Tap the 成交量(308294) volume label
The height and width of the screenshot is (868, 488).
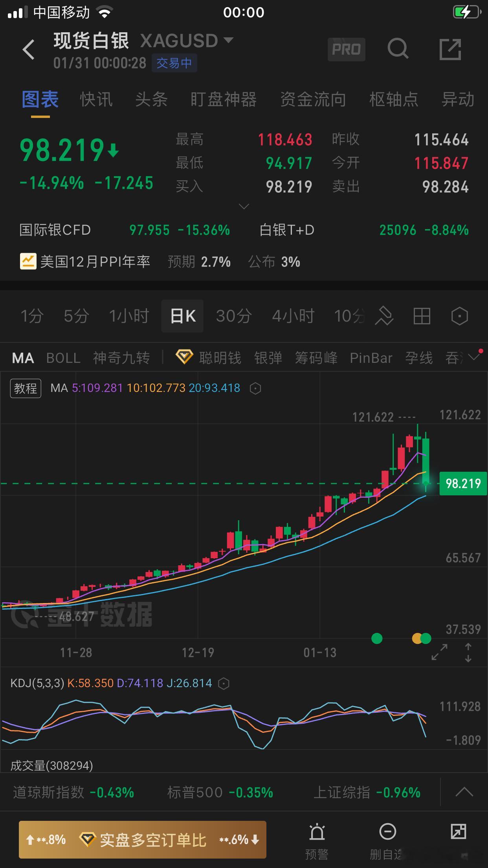tap(51, 766)
